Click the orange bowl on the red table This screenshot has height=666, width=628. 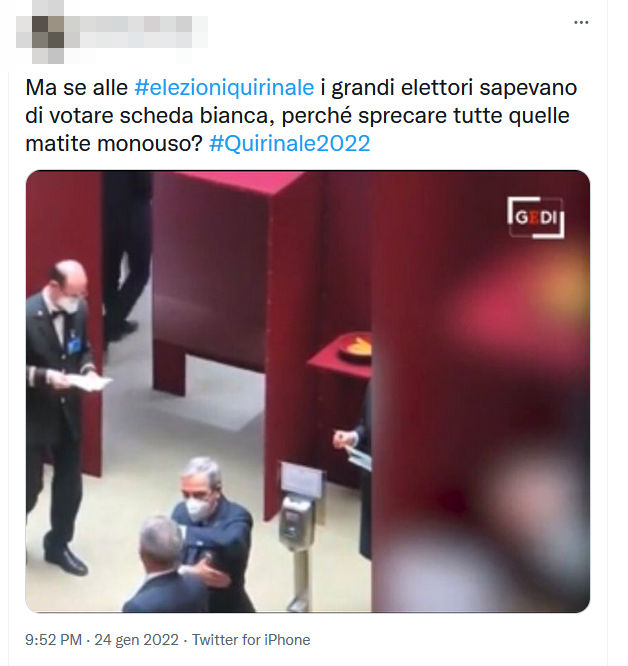355,346
